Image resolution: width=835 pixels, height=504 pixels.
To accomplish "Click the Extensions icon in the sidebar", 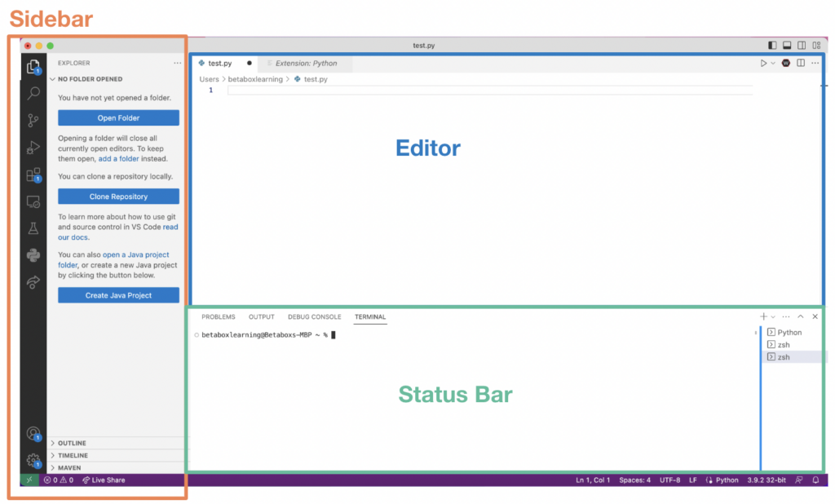I will coord(33,175).
